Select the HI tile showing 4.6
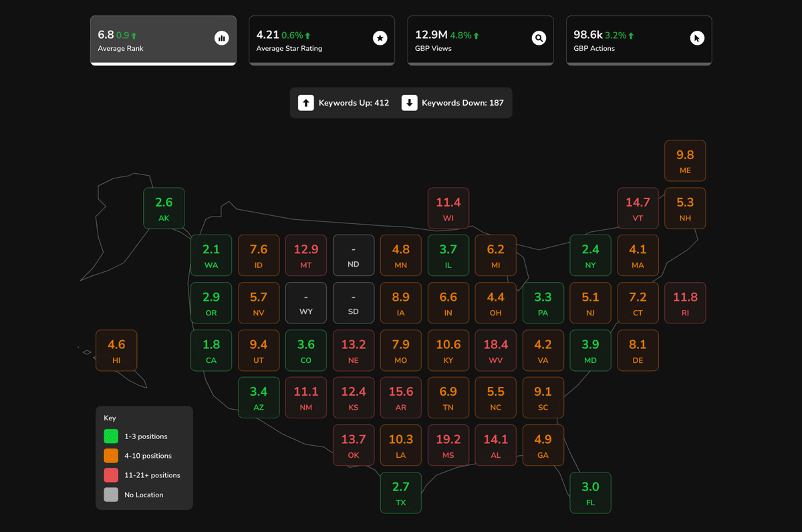This screenshot has height=532, width=802. [116, 351]
